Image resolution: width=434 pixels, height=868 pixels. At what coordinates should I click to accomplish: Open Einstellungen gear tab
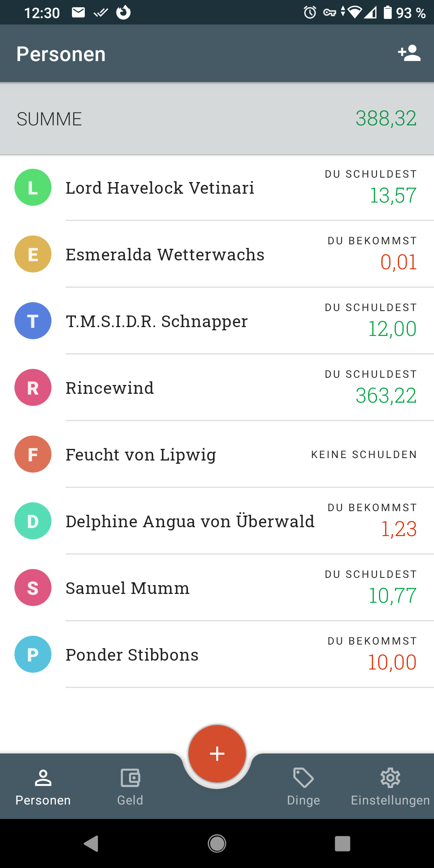390,786
